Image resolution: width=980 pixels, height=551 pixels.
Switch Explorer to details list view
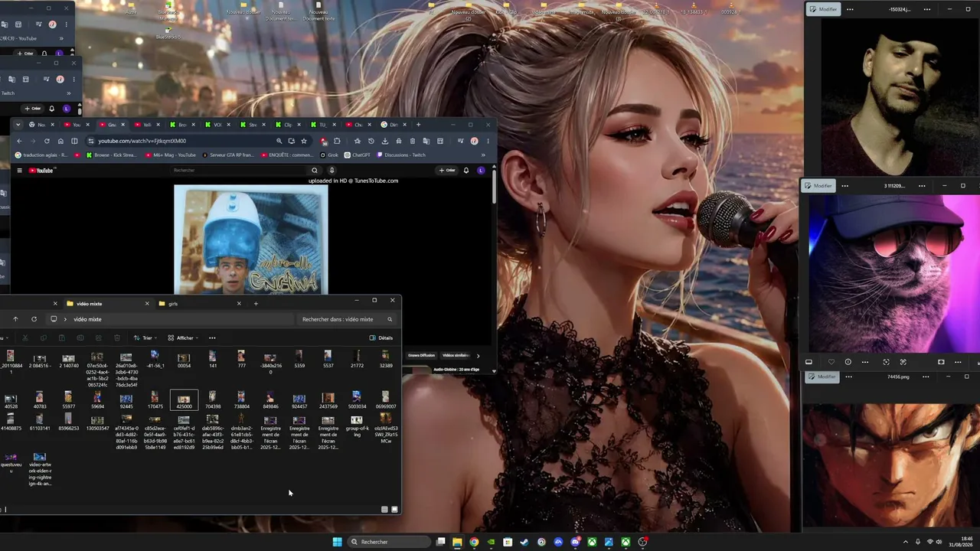pyautogui.click(x=384, y=509)
